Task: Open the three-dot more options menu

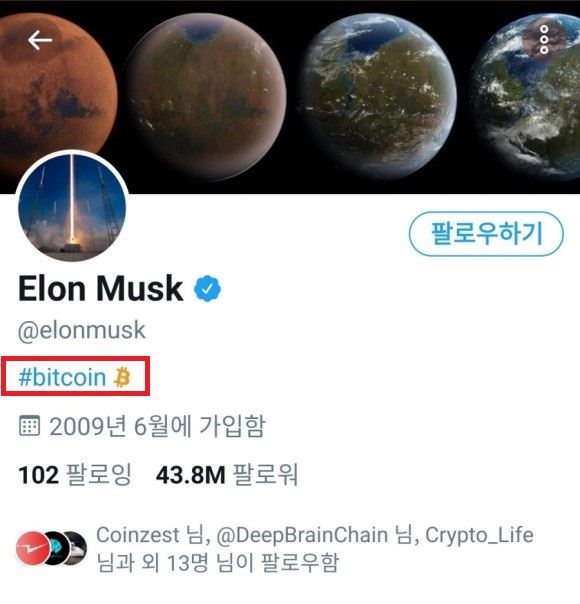Action: pyautogui.click(x=544, y=39)
